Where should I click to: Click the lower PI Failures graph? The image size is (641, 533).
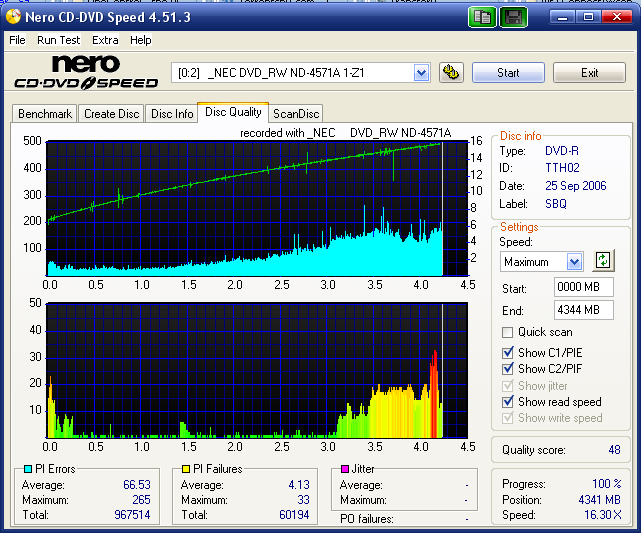pos(257,370)
